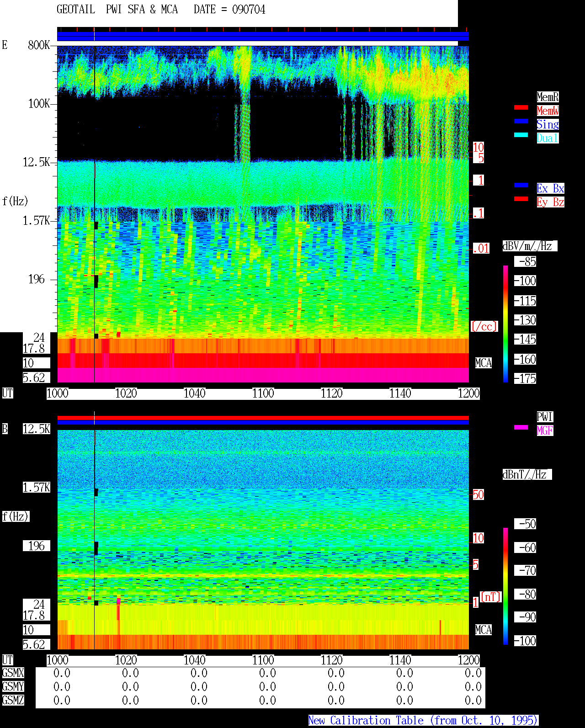Select the PWI legend label
This screenshot has height=728, width=585.
pos(545,417)
